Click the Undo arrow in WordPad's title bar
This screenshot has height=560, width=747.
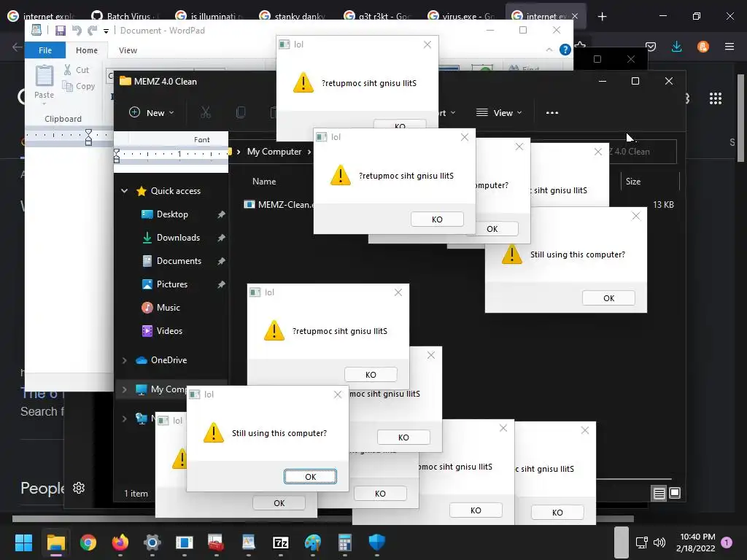click(76, 31)
